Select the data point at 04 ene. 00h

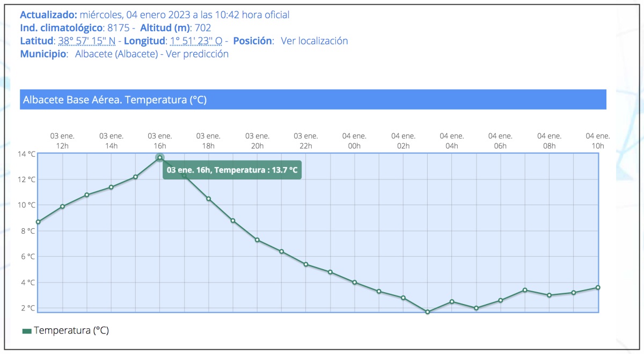click(354, 282)
